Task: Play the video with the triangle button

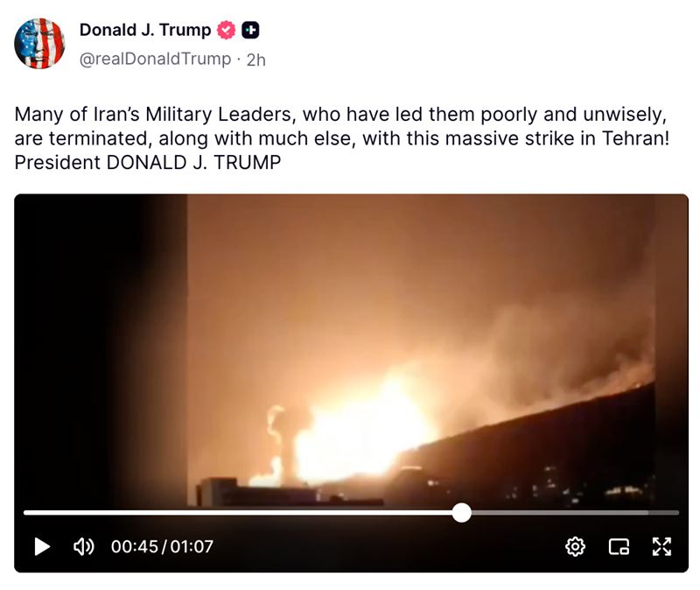Action: pos(42,546)
